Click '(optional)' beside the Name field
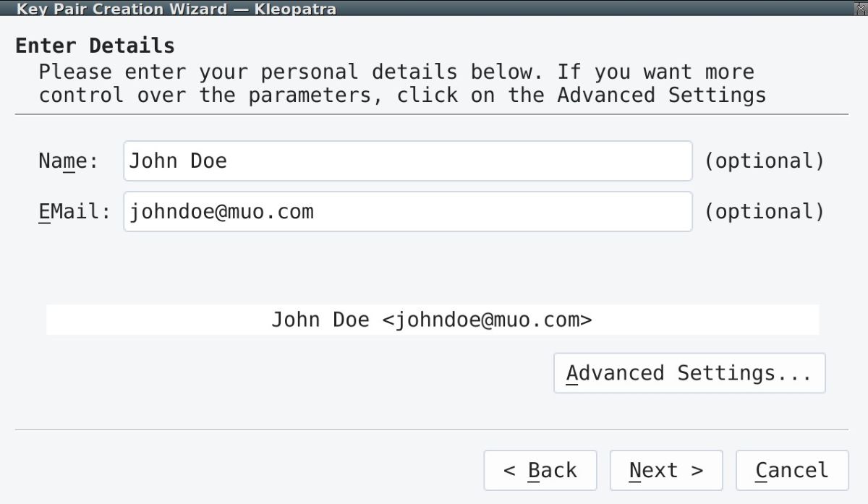This screenshot has width=868, height=504. (764, 161)
